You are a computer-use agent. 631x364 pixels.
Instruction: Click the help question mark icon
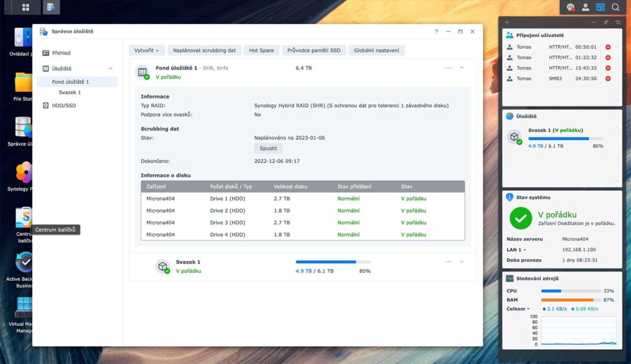(x=436, y=31)
